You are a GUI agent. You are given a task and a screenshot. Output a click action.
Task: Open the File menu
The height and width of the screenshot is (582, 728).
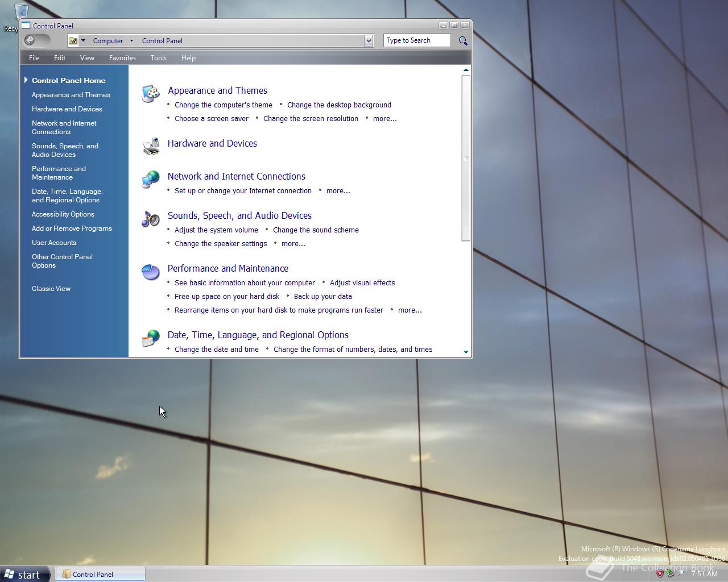tap(34, 58)
